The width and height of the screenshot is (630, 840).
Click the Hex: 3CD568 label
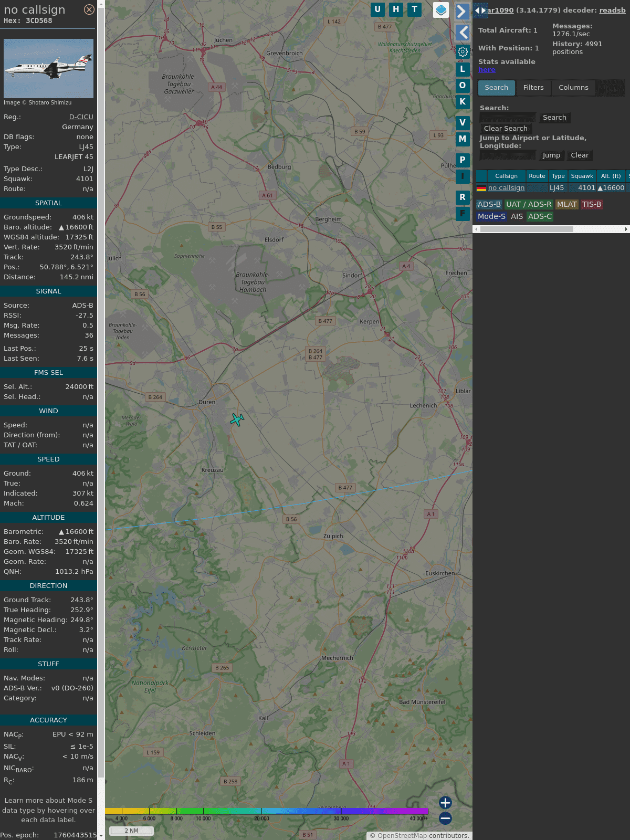tap(28, 21)
